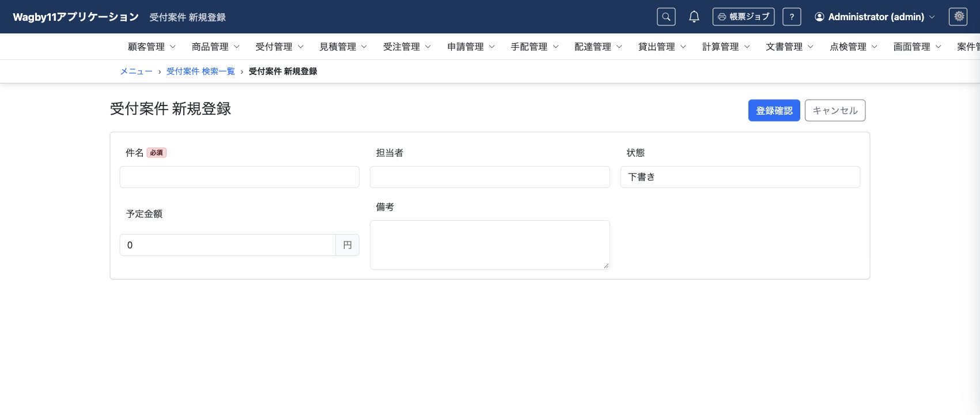Image resolution: width=980 pixels, height=415 pixels.
Task: Open the settings gear icon
Action: click(x=958, y=17)
